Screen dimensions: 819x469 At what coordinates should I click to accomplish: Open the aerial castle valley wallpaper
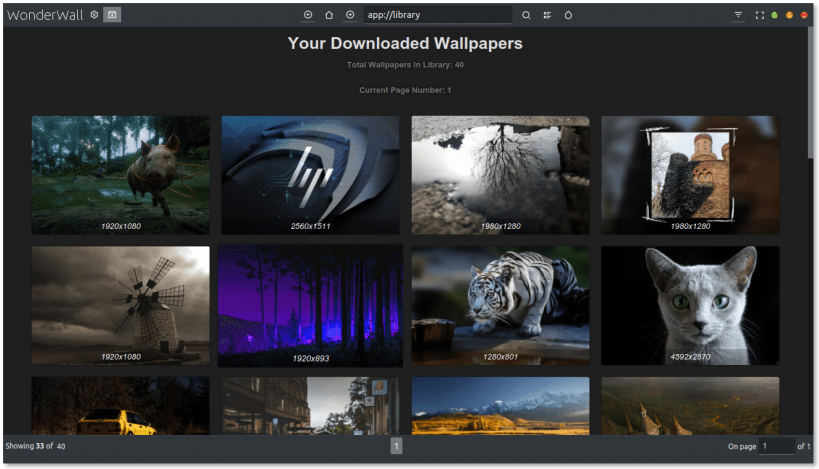(690, 406)
